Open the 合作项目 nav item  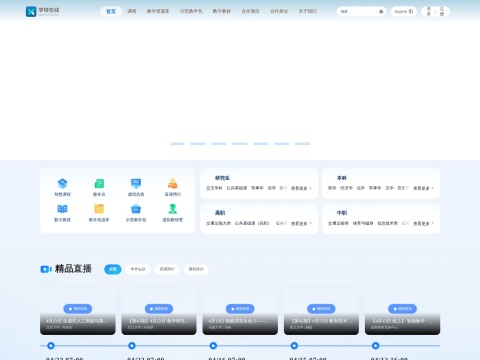[250, 11]
